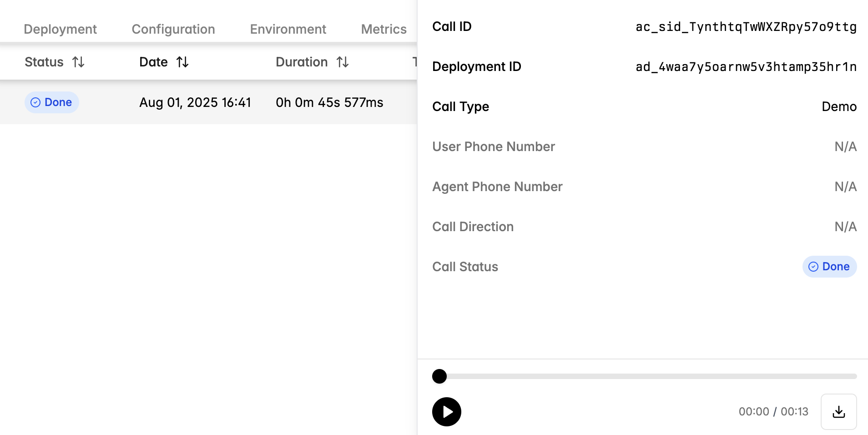This screenshot has width=868, height=435.
Task: Sort the Status column
Action: tap(79, 62)
